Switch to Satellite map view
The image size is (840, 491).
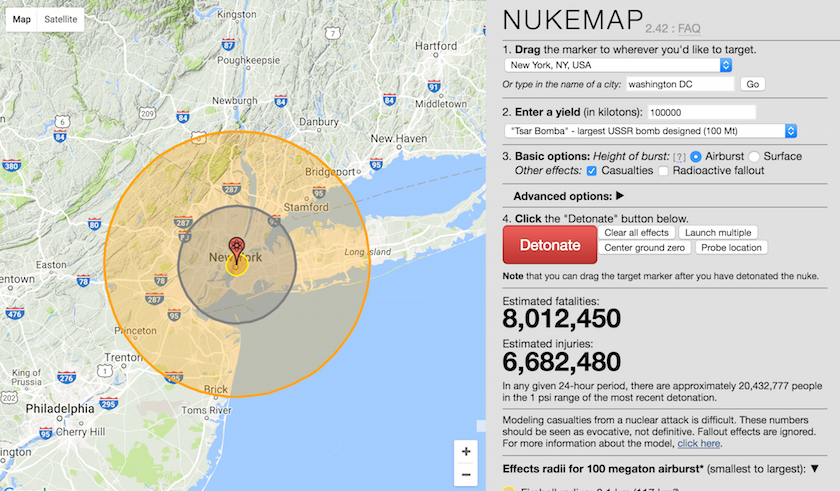(59, 19)
